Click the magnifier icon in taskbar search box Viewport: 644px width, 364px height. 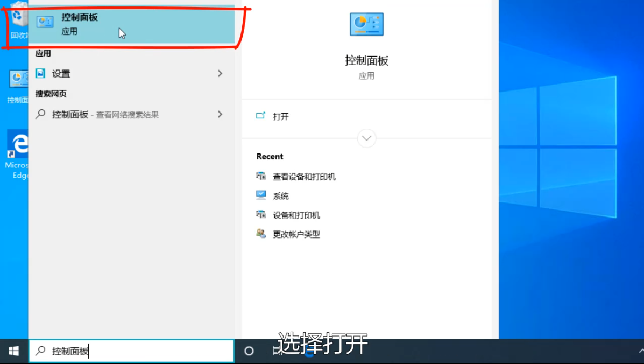coord(40,351)
